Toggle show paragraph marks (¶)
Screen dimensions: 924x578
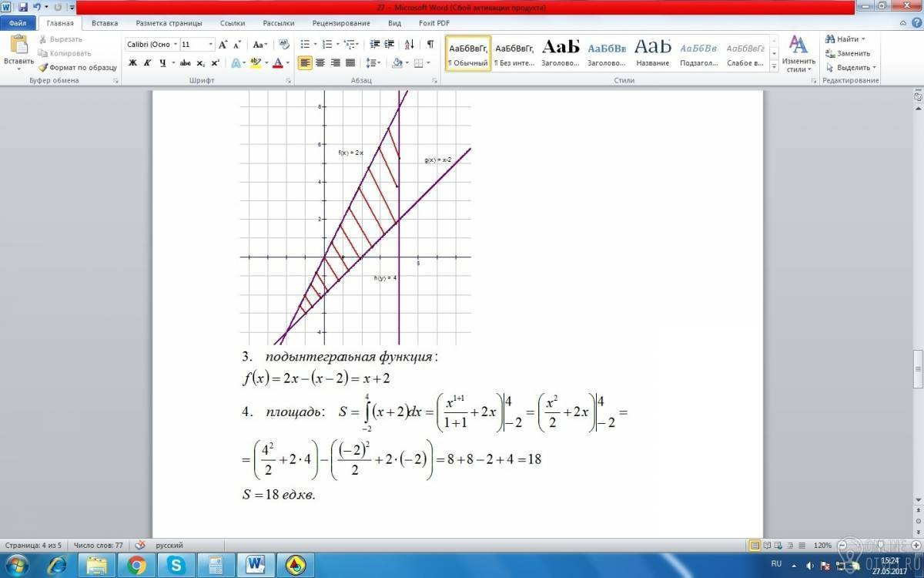(430, 45)
